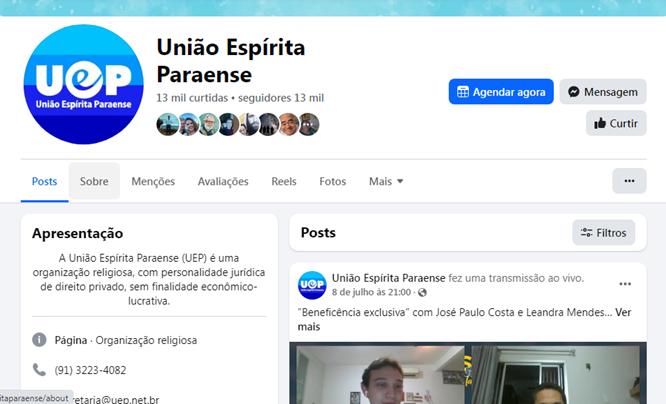Click the 13 mil curtidas link
This screenshot has height=404, width=666.
tap(192, 98)
